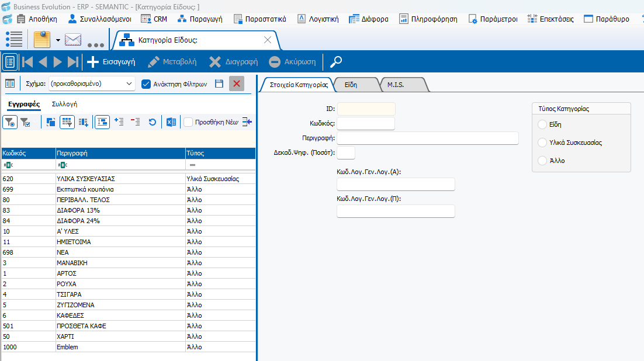Save the schema with the floppy disk icon
644x361 pixels.
[x=219, y=84]
